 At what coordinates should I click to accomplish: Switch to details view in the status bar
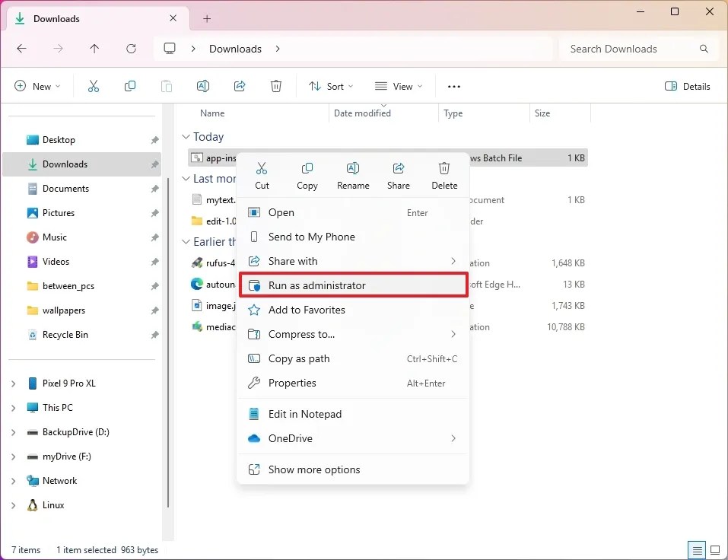point(697,549)
